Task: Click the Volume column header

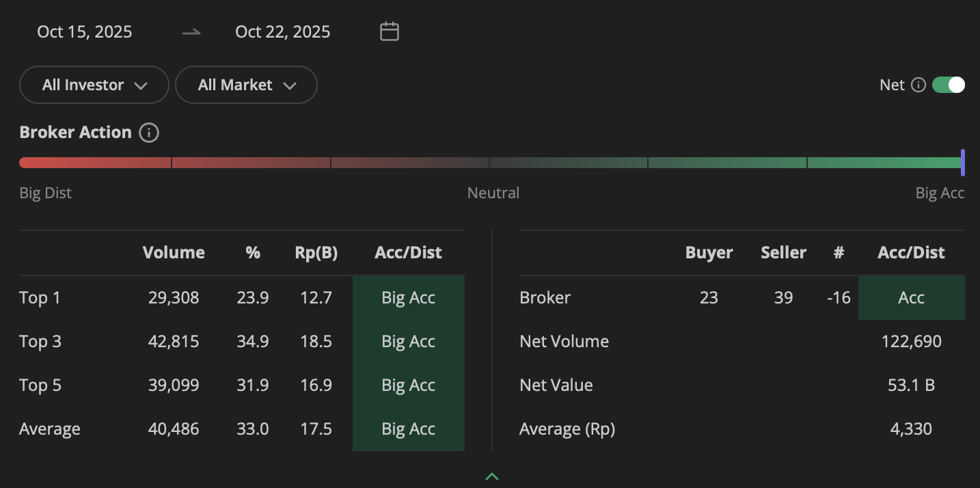Action: pos(174,252)
